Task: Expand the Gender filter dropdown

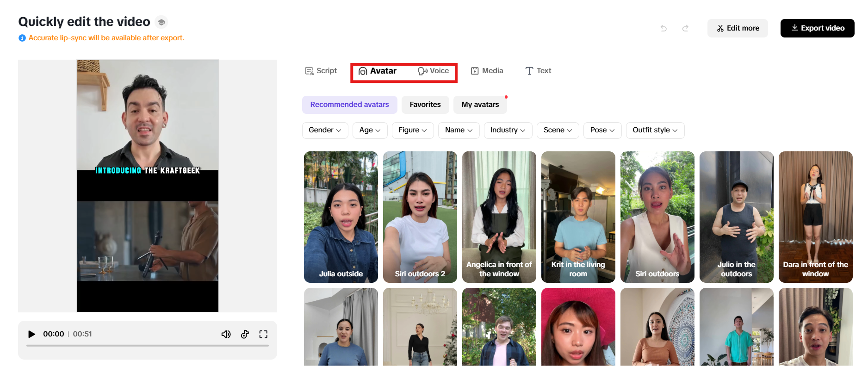Action: coord(325,130)
